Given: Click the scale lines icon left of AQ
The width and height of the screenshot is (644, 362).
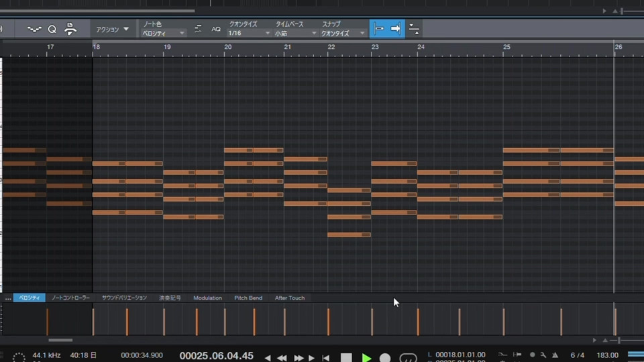Looking at the screenshot, I should 198,29.
